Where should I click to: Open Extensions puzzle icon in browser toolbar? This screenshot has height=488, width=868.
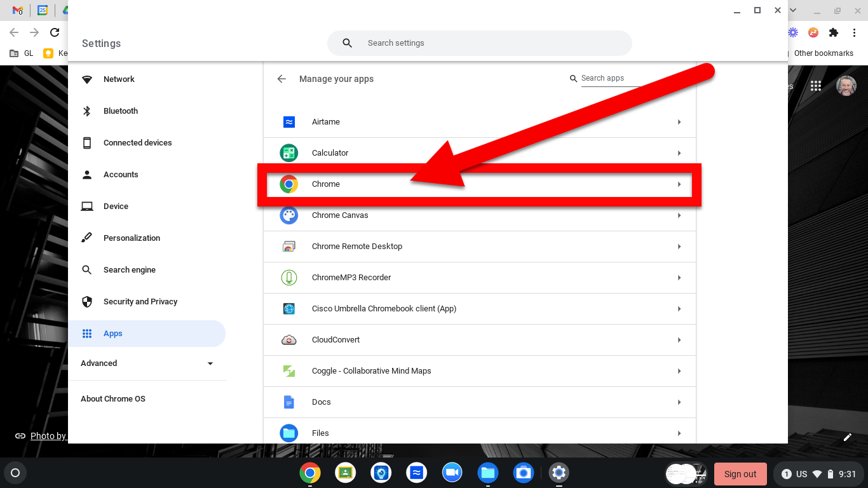pyautogui.click(x=834, y=32)
